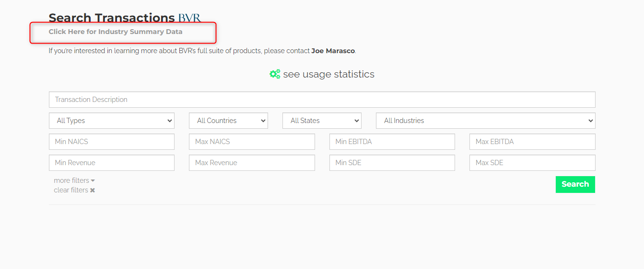Open the All Countries dropdown
This screenshot has height=269, width=644.
click(x=228, y=121)
